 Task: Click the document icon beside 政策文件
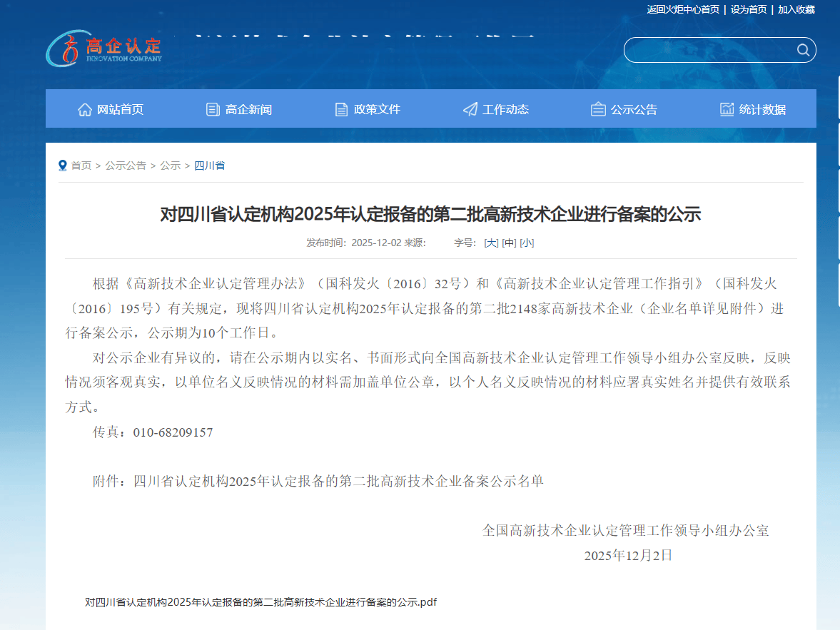341,108
